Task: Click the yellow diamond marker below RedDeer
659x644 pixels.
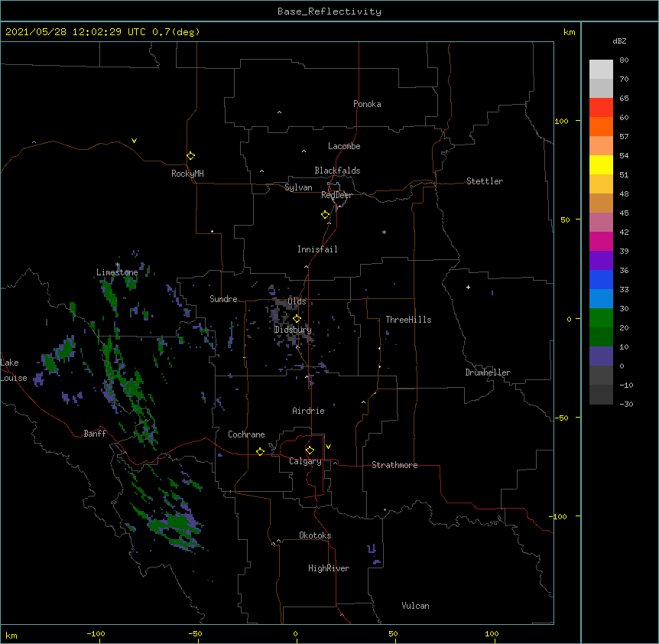Action: tap(325, 215)
